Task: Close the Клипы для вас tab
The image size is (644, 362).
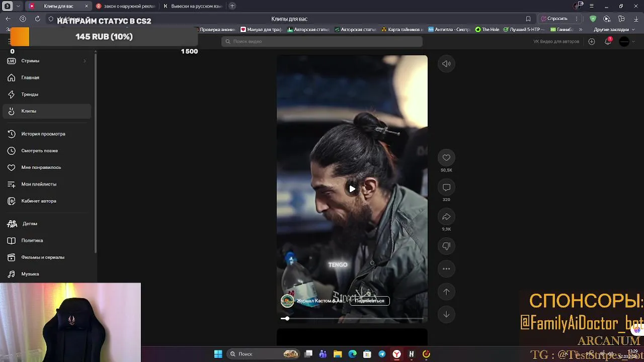Action: point(86,6)
